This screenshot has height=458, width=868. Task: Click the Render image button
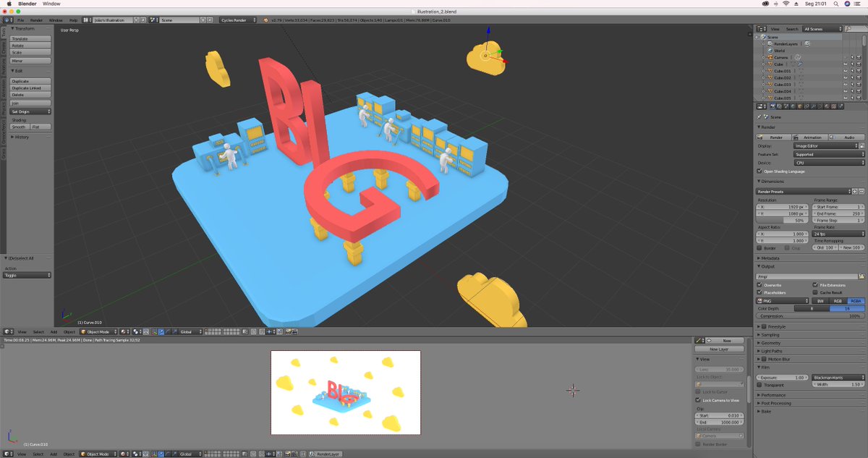tap(773, 137)
